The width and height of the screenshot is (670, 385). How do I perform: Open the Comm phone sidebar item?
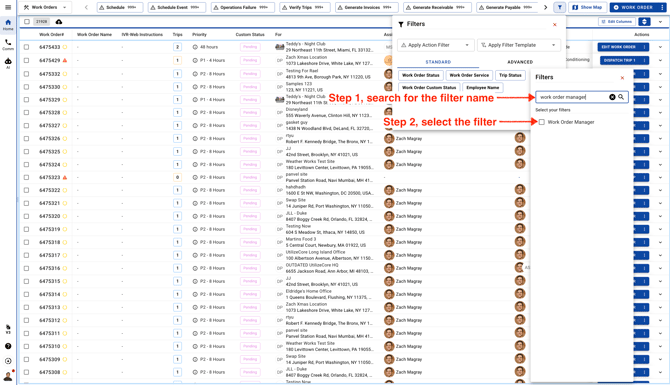[8, 44]
